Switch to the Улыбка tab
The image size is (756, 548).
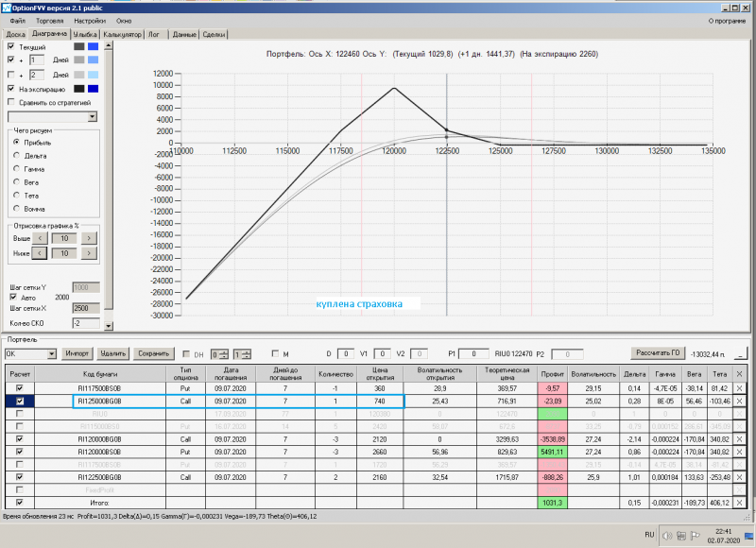pyautogui.click(x=85, y=34)
